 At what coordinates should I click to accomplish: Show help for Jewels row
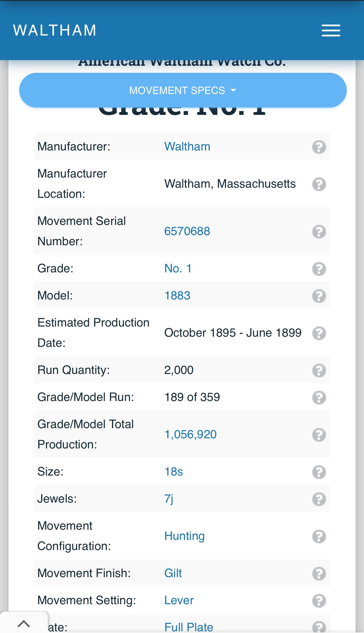click(x=319, y=499)
